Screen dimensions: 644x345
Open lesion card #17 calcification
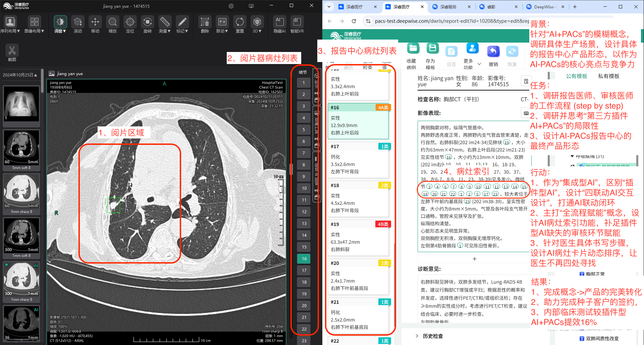point(358,160)
